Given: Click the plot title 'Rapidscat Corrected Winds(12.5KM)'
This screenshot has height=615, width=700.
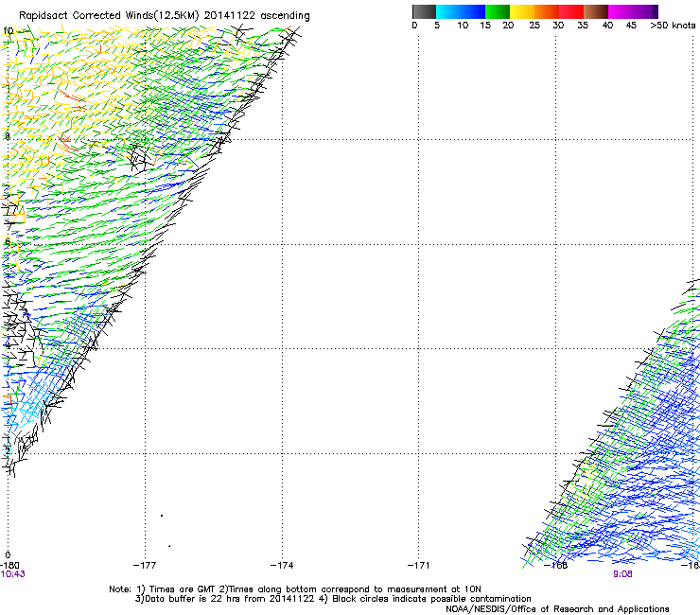Looking at the screenshot, I should 109,16.
